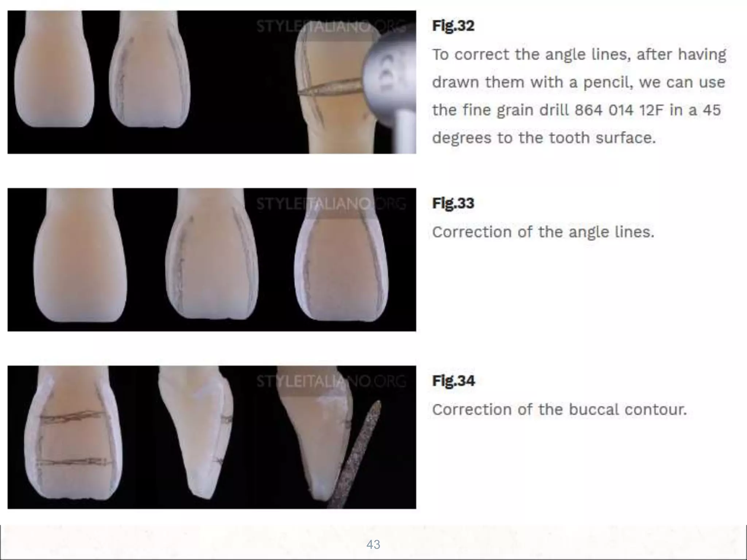Click the Fig.33 angle lines image
This screenshot has width=747, height=560.
(x=212, y=260)
